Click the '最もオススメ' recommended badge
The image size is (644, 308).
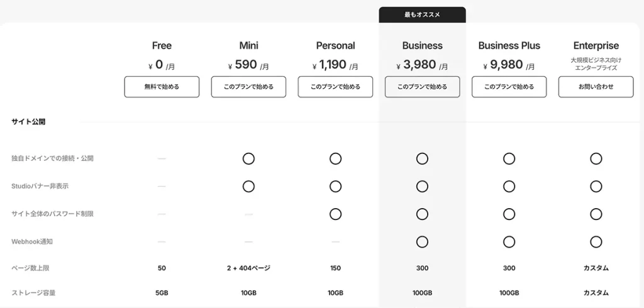click(x=422, y=15)
